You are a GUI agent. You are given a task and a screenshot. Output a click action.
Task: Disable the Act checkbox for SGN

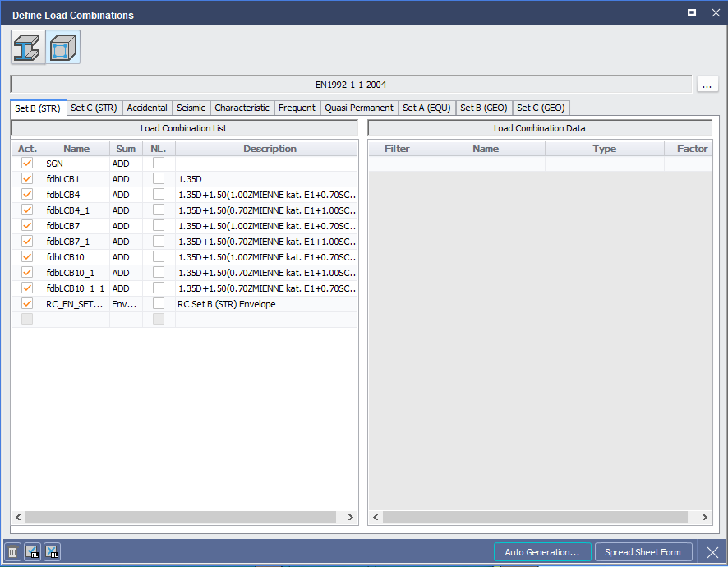point(26,164)
